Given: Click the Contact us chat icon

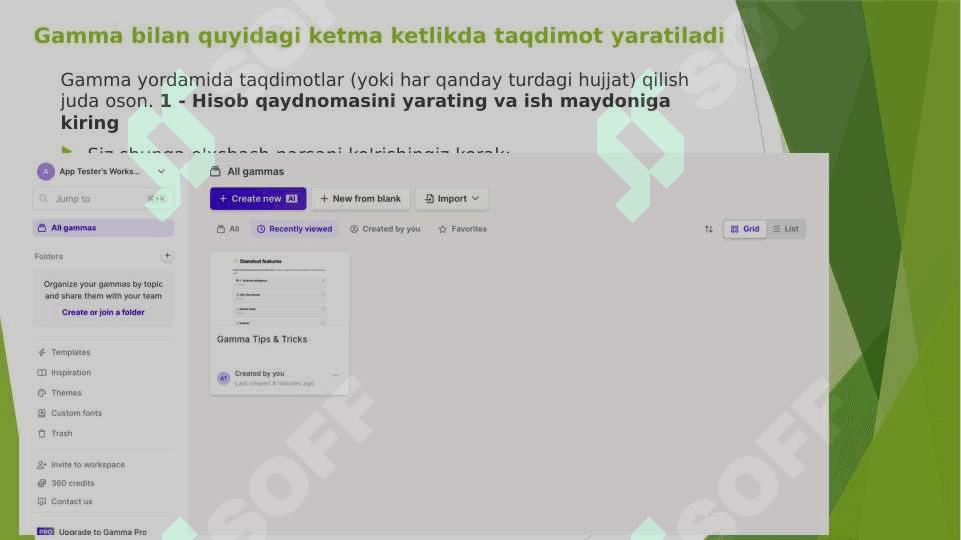Looking at the screenshot, I should point(42,501).
